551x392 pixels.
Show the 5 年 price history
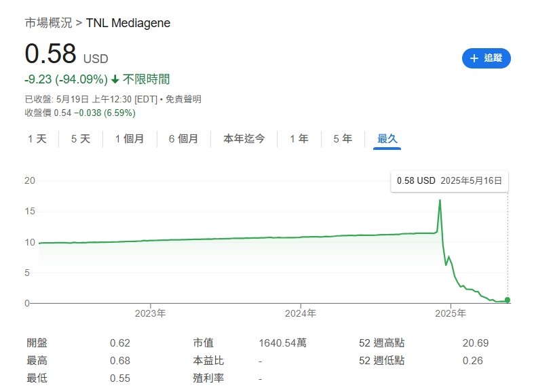point(343,139)
